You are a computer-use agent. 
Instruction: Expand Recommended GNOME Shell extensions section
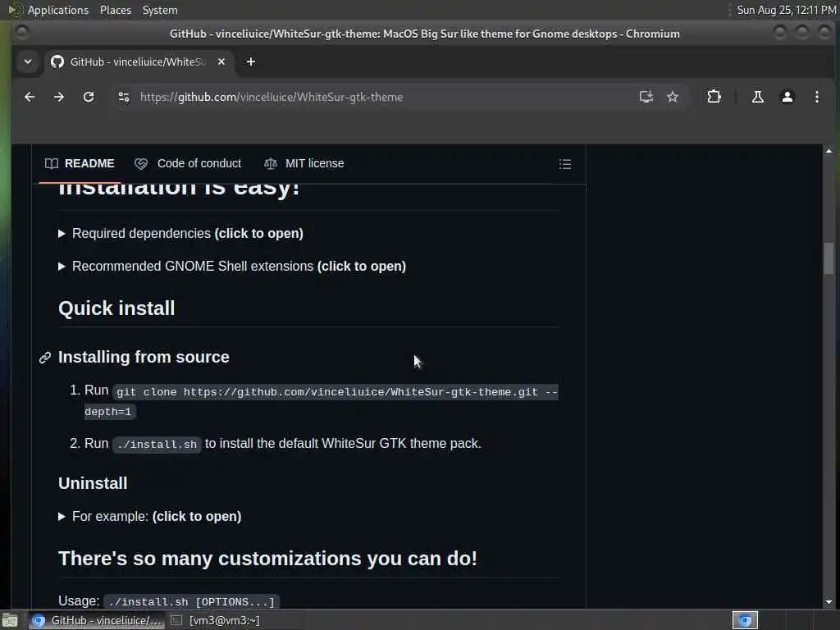click(x=232, y=267)
